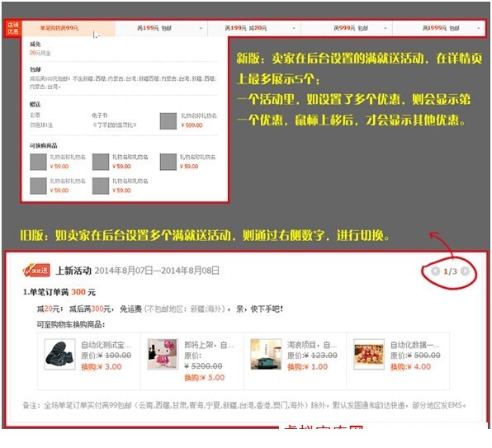Click the 换购:¥ 3.00 price
The width and height of the screenshot is (492, 448).
coord(102,367)
